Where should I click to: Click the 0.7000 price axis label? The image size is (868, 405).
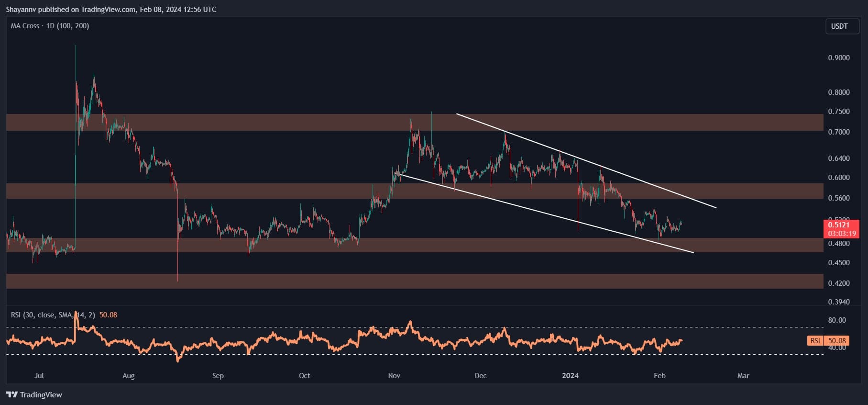[x=839, y=132]
